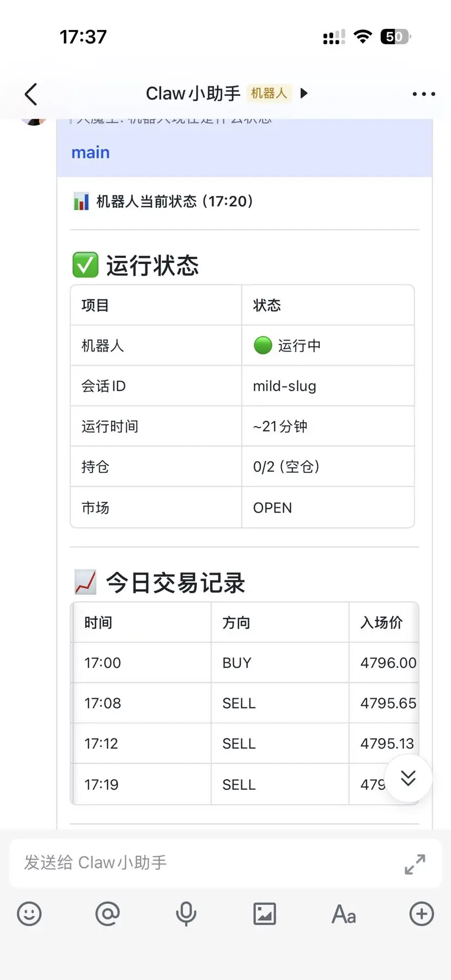Image resolution: width=451 pixels, height=980 pixels.
Task: Tap the triangle arrow beside the robot tag
Action: tap(304, 93)
